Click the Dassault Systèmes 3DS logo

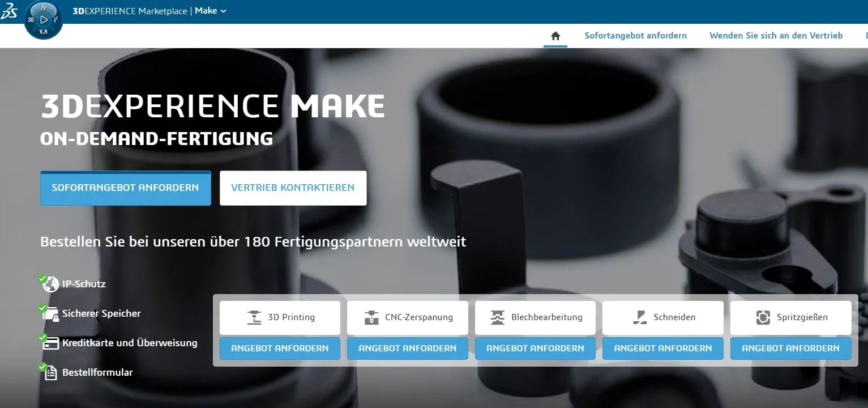[9, 11]
